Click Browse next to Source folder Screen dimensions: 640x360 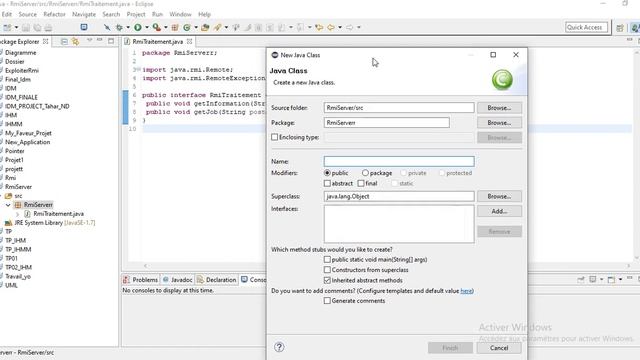[499, 108]
